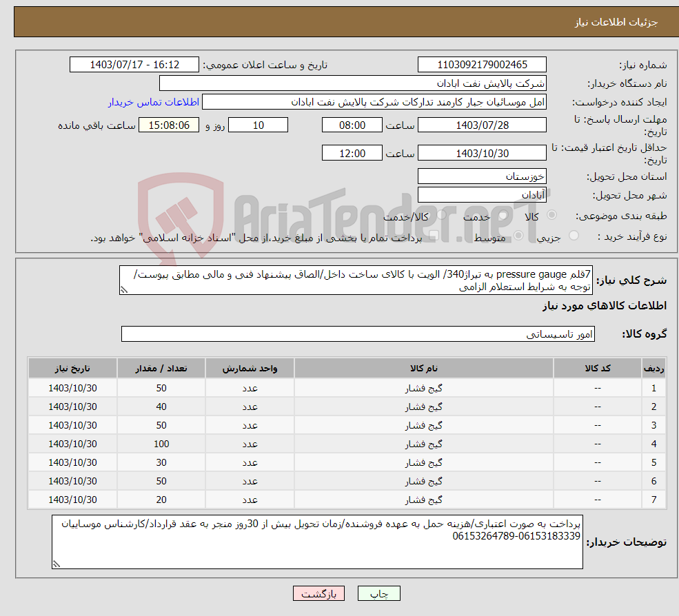The height and width of the screenshot is (616, 679).
Task: Click the اطلاعات کالاهای مورد نیاز heading
Action: [x=604, y=306]
